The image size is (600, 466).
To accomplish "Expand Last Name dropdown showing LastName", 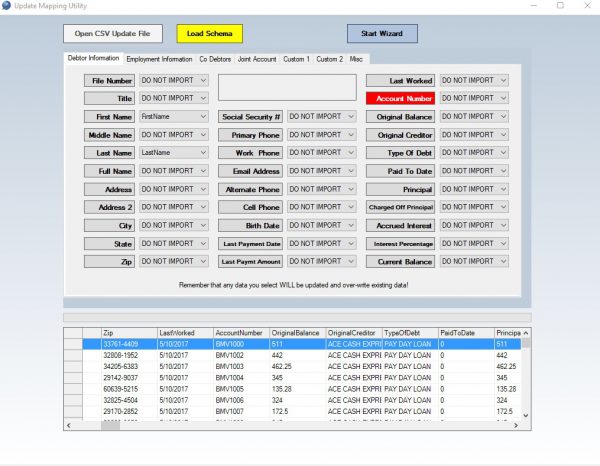I will tap(174, 153).
